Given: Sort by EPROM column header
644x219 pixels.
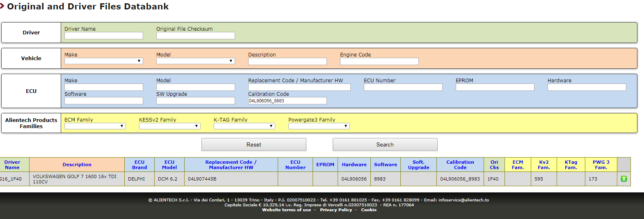Looking at the screenshot, I should pyautogui.click(x=325, y=165).
